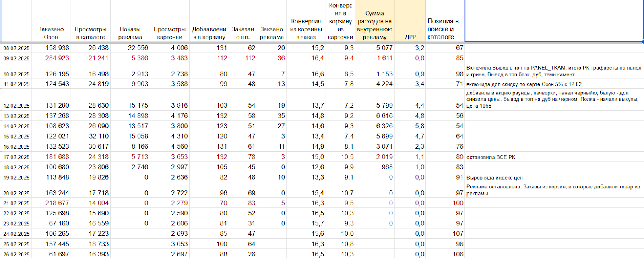Click the date cell 17.02.2025
Screen dimensions: 644x258
[x=17, y=157]
